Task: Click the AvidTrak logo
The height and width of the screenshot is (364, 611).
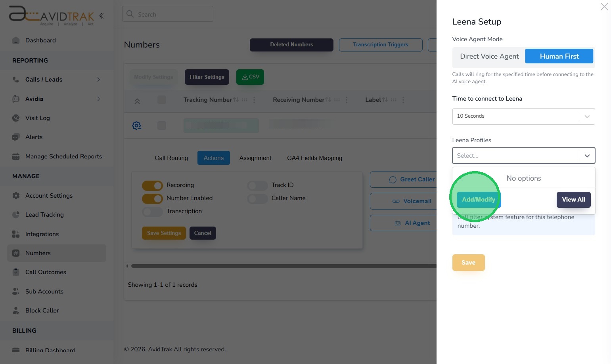Action: point(52,16)
